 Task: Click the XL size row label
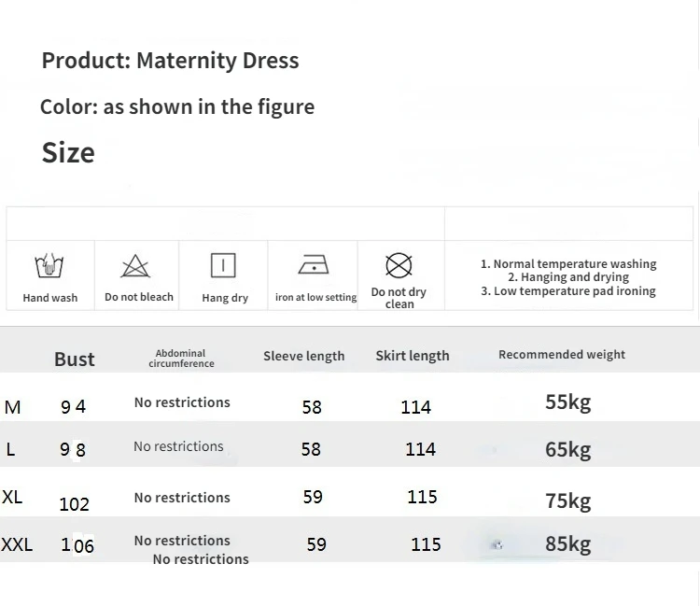(12, 497)
